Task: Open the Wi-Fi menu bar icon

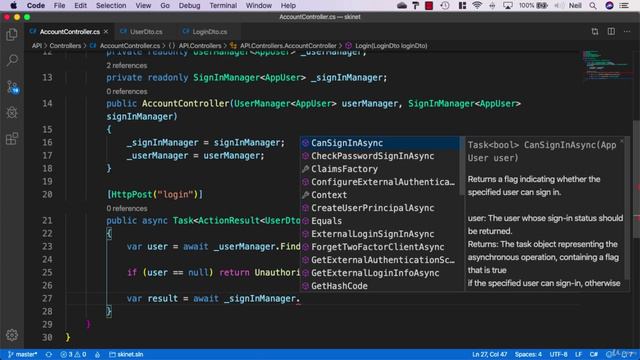Action: pos(477,5)
